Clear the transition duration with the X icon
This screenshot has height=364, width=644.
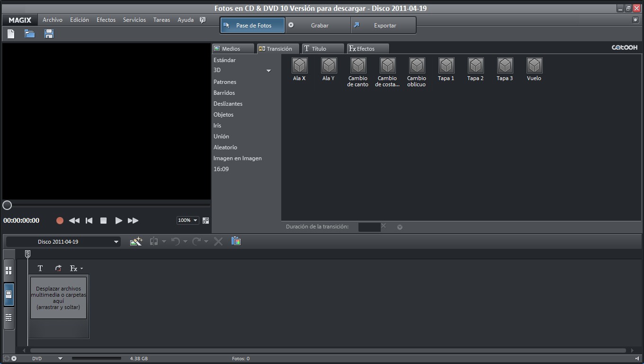pos(384,226)
